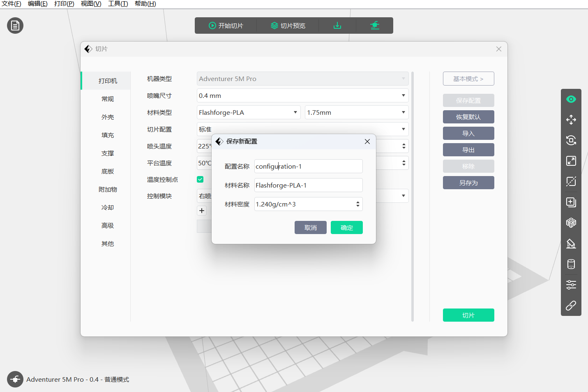588x392 pixels.
Task: Open the 视图(V) menu
Action: [x=91, y=4]
